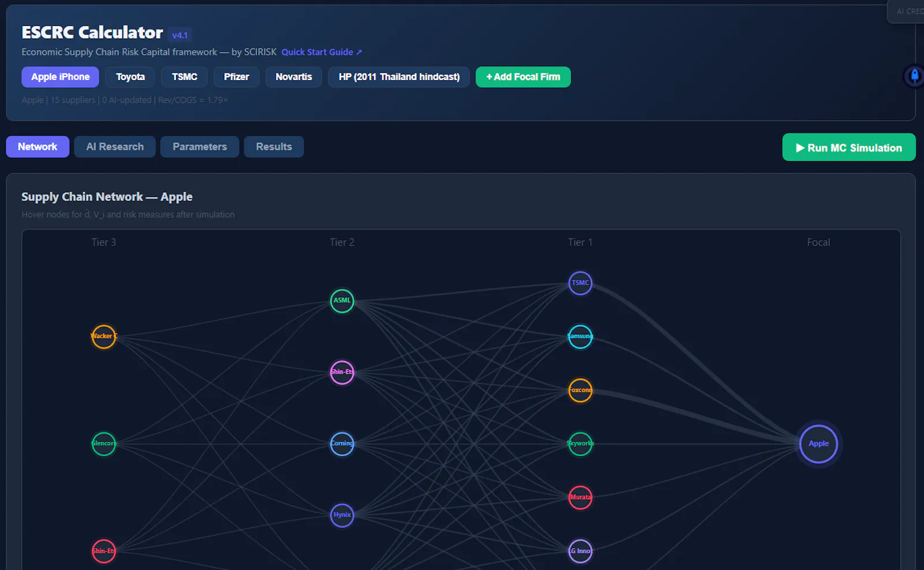Click the v4.1 version badge
The width and height of the screenshot is (924, 570).
point(180,35)
